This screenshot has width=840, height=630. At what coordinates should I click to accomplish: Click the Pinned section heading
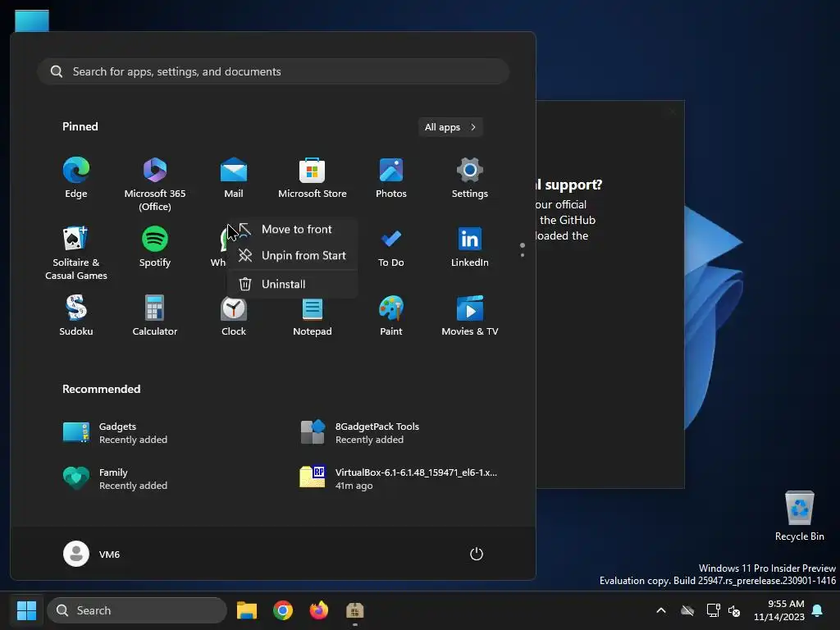[80, 127]
